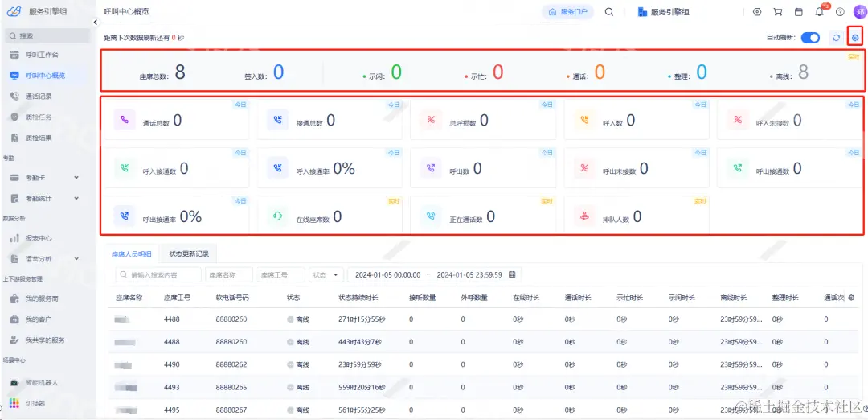The height and width of the screenshot is (420, 868).
Task: Click the 呼出未接数 percent icon
Action: pos(584,168)
